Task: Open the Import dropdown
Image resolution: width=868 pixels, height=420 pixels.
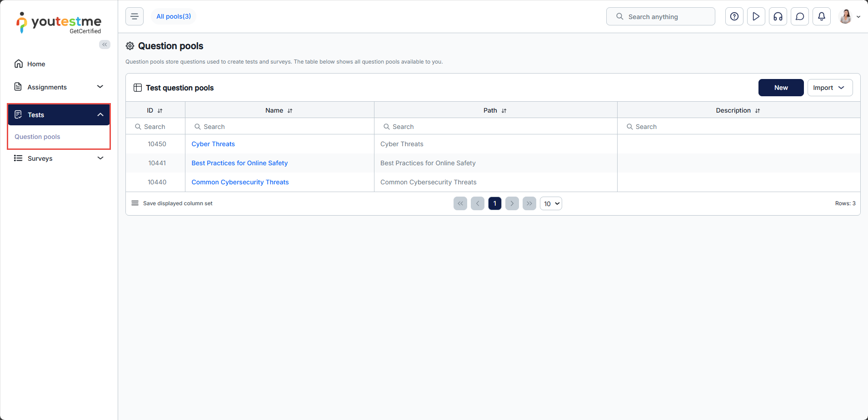Action: 829,88
